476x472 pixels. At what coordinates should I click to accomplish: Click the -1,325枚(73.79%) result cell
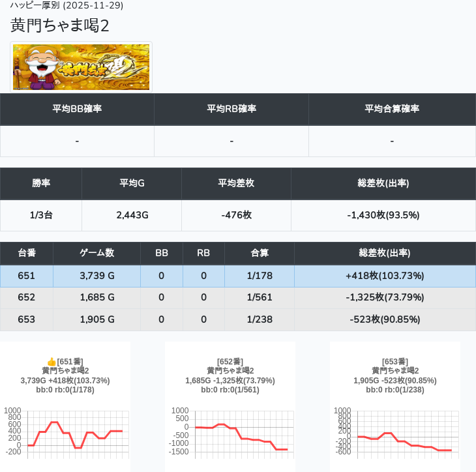tap(385, 297)
